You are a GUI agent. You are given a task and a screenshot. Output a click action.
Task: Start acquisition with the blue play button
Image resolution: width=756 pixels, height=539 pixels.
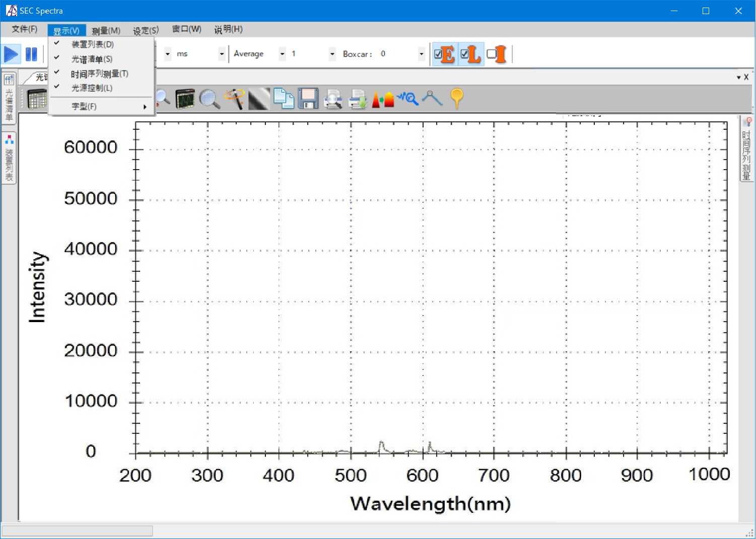(x=11, y=54)
